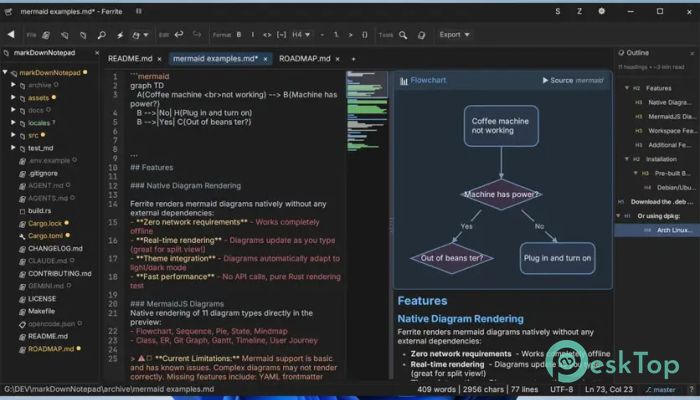
Task: Open CHANGELOG.md in file tree
Action: click(x=55, y=248)
